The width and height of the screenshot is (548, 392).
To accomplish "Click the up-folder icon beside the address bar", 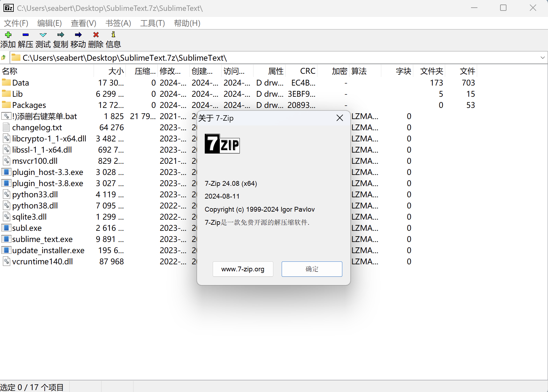I will (4, 58).
